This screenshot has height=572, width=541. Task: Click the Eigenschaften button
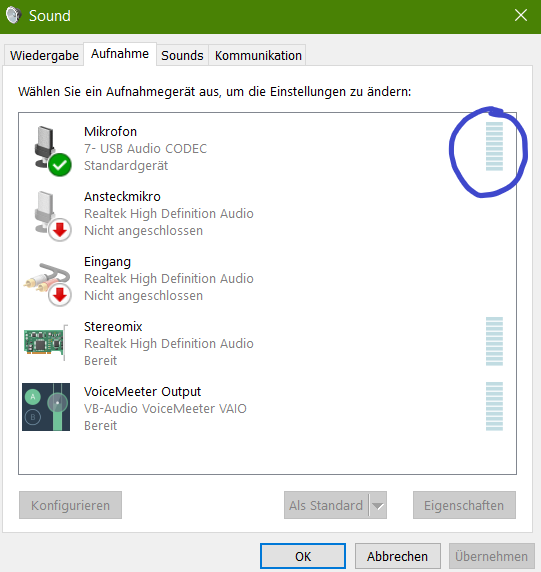[x=464, y=505]
